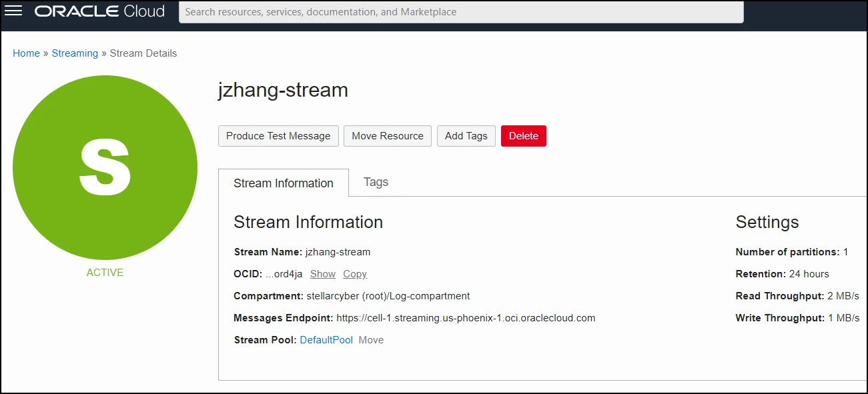This screenshot has height=394, width=868.
Task: Open the DefaultPool stream pool link
Action: click(326, 340)
